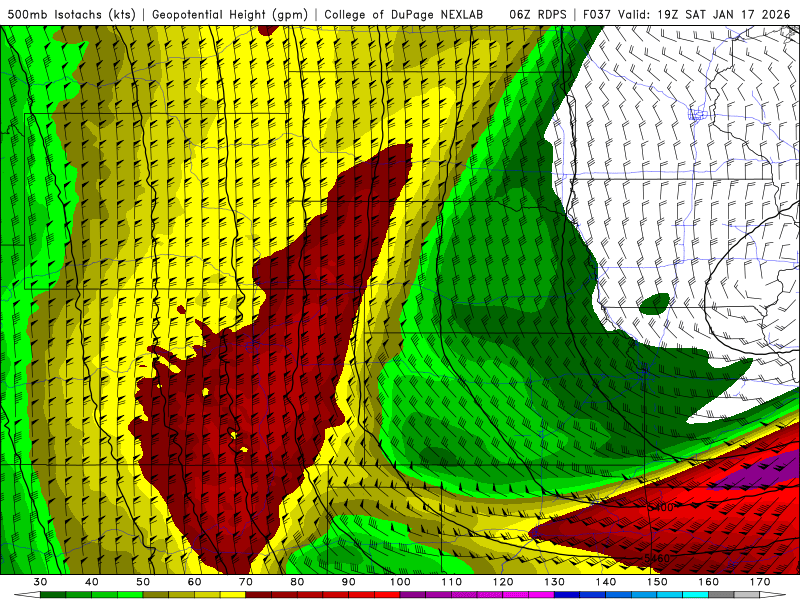
Task: Click the legend value "140"
Action: [x=606, y=582]
